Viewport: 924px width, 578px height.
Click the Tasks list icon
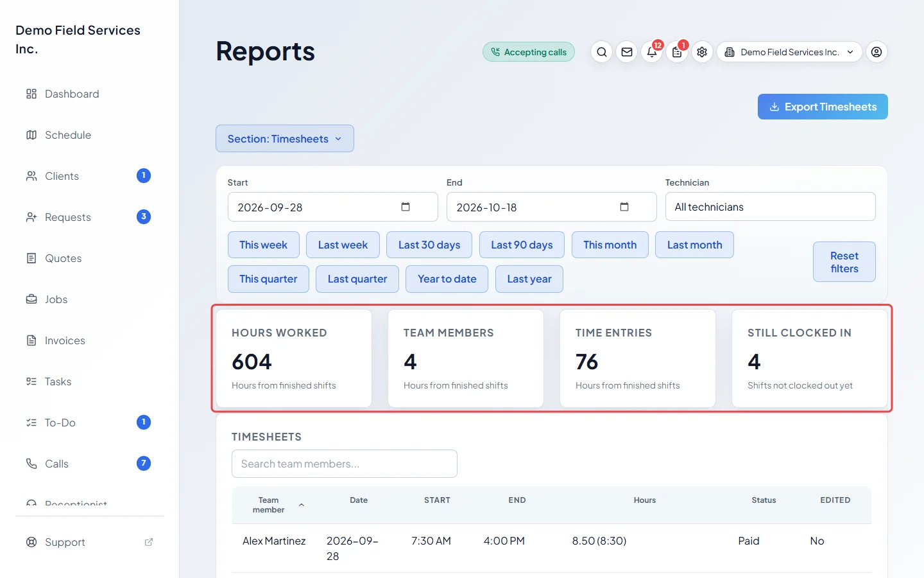pos(31,381)
